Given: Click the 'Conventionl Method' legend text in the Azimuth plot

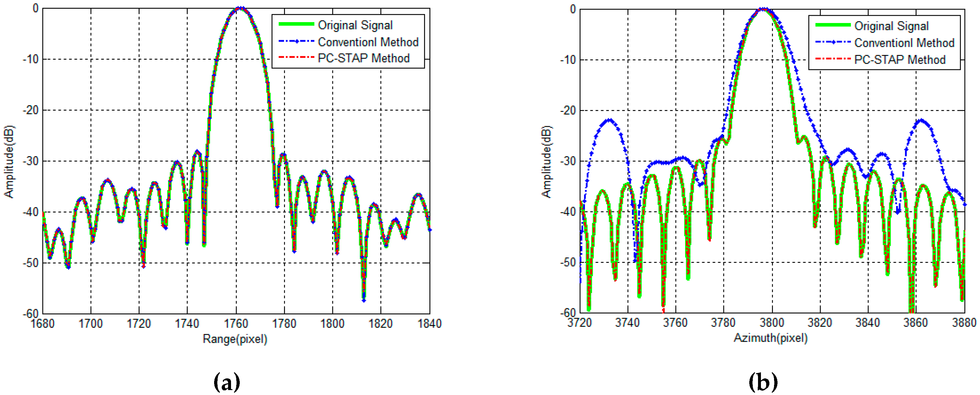Looking at the screenshot, I should tap(904, 43).
